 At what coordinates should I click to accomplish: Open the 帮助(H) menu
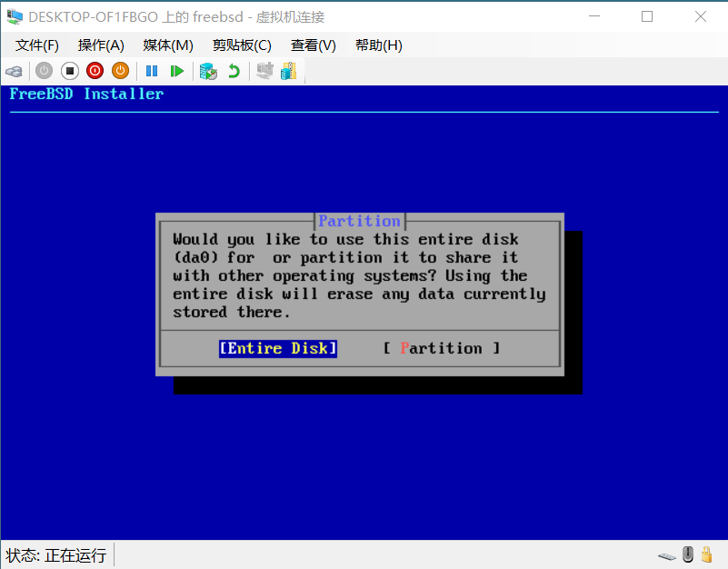pos(378,45)
